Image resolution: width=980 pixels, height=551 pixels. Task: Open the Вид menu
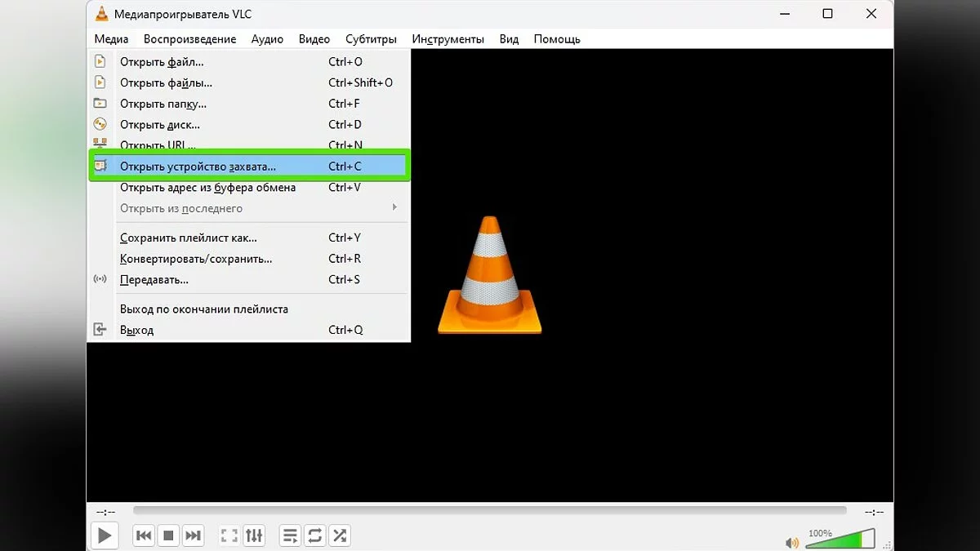[509, 39]
